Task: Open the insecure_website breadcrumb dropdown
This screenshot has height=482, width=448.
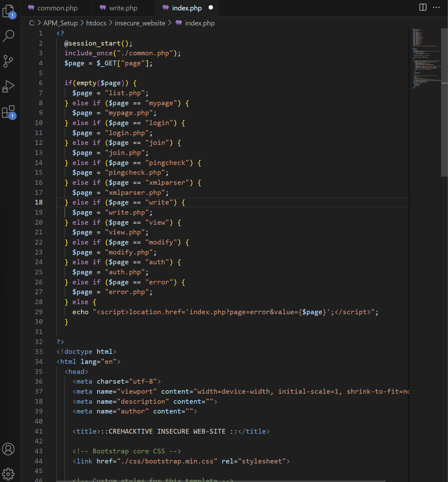Action: point(140,23)
